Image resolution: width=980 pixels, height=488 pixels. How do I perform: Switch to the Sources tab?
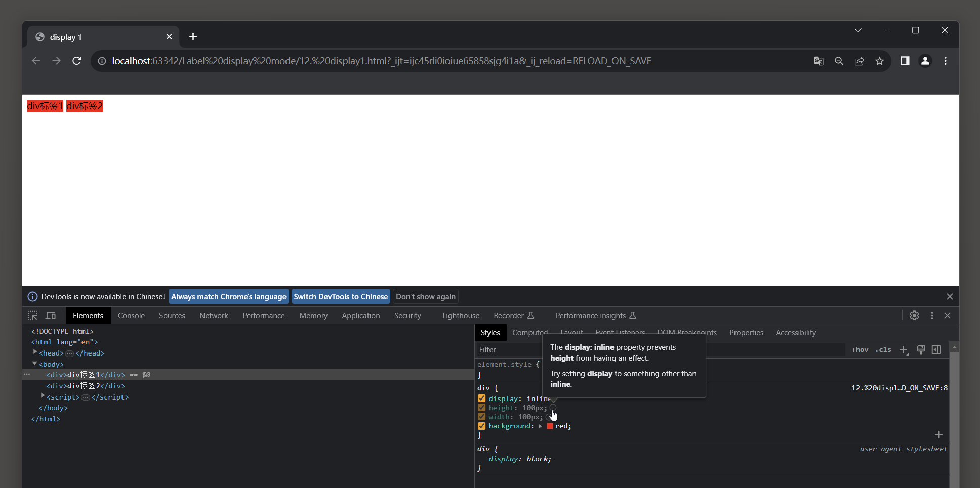[172, 316]
